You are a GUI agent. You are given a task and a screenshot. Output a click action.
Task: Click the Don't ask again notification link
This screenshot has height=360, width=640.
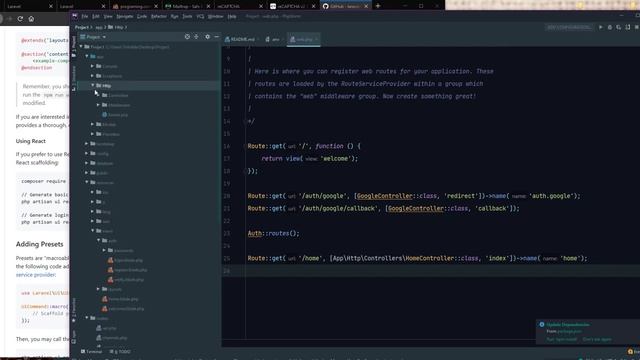pyautogui.click(x=597, y=339)
